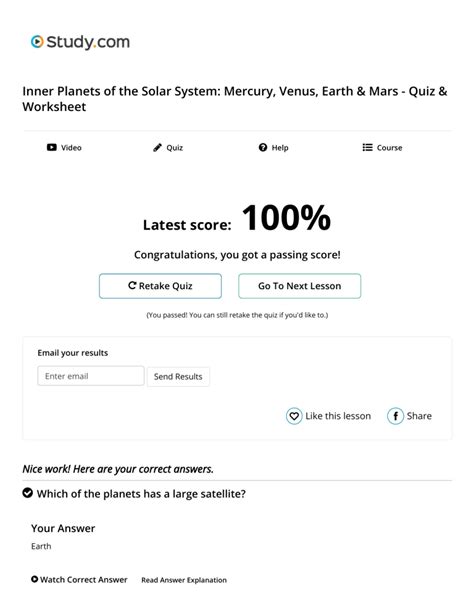Click the Quiz pencil icon
The width and height of the screenshot is (474, 613).
point(157,147)
